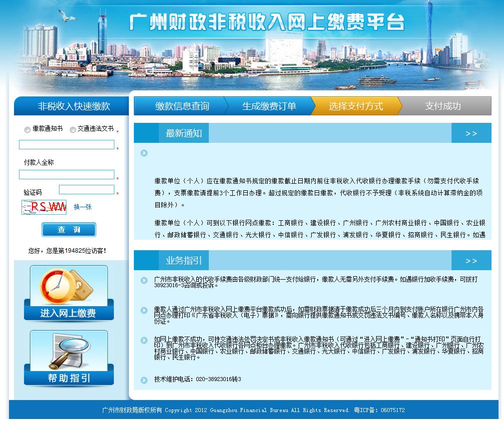Screen dimensions: 504x421
Task: Click the 换一张 link to refresh captcha
Action: coord(83,207)
